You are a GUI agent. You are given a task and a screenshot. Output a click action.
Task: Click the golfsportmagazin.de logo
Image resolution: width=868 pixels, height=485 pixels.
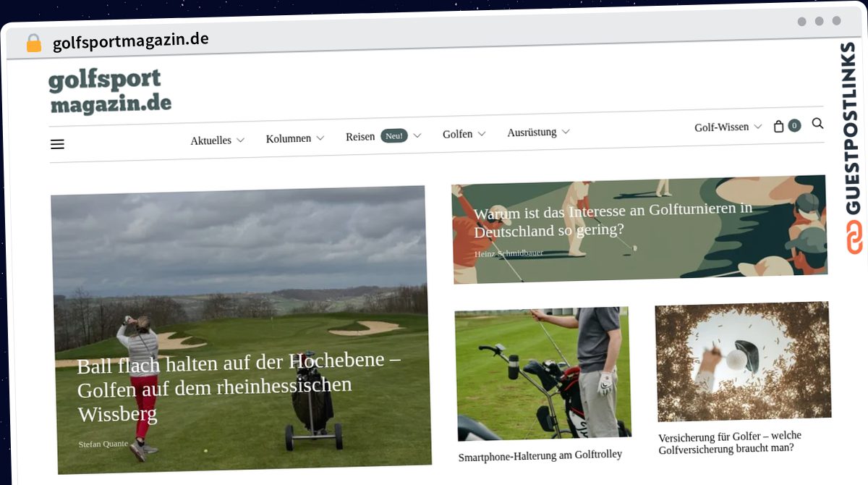tap(110, 93)
